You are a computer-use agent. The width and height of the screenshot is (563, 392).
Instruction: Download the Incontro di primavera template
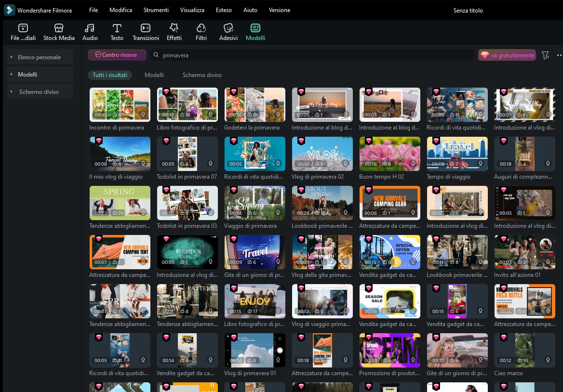pos(143,115)
